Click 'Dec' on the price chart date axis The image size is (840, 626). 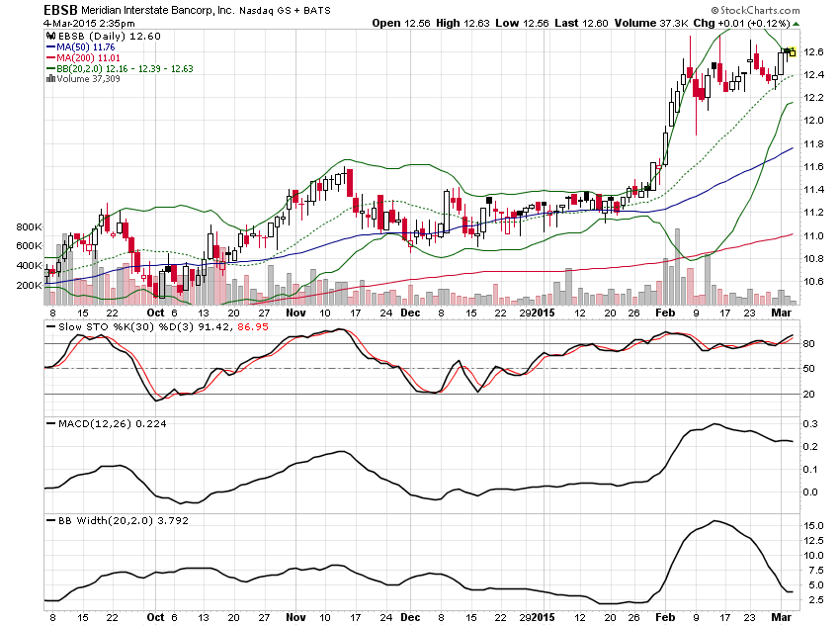(x=410, y=313)
